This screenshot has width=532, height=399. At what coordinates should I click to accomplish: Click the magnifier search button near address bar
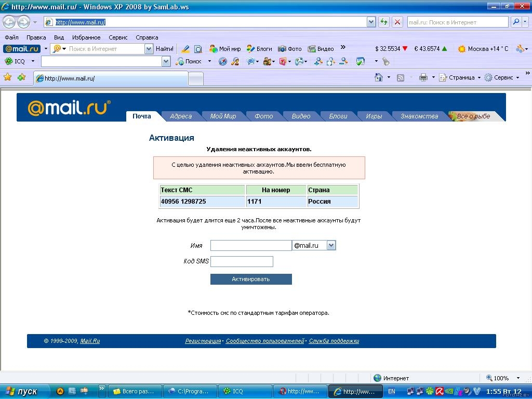point(516,22)
